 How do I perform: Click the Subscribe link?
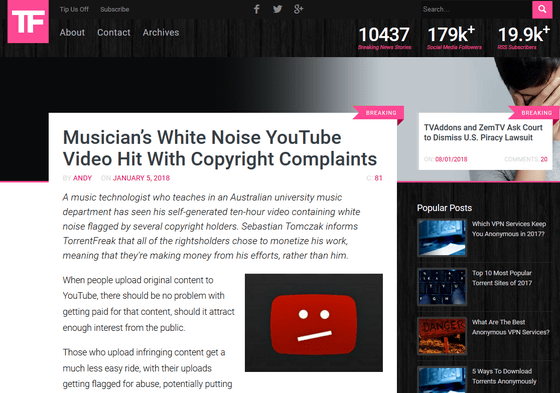115,9
